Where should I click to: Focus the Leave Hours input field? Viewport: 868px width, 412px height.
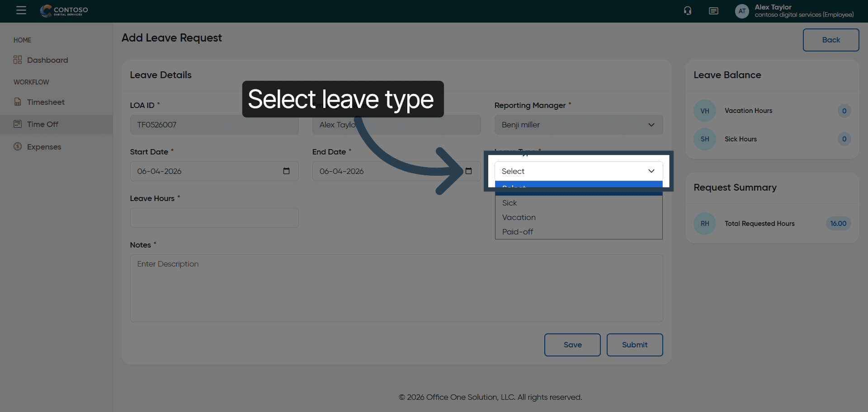coord(214,218)
